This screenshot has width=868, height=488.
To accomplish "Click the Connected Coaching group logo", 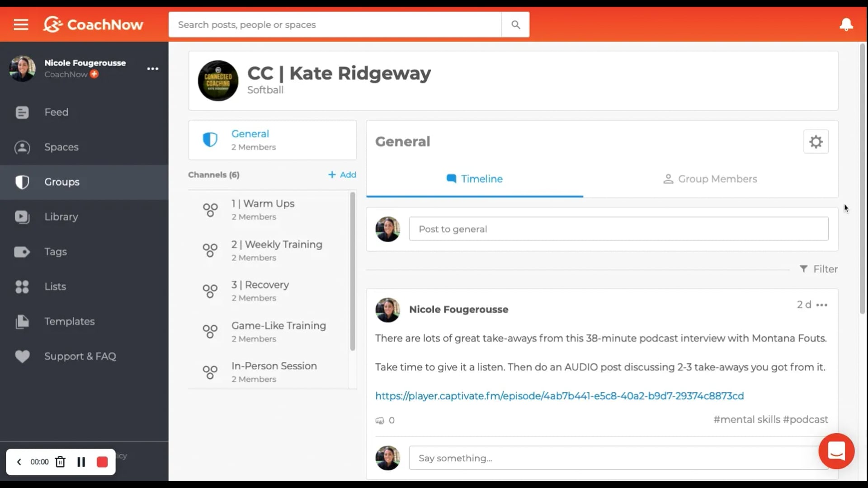I will click(x=218, y=81).
